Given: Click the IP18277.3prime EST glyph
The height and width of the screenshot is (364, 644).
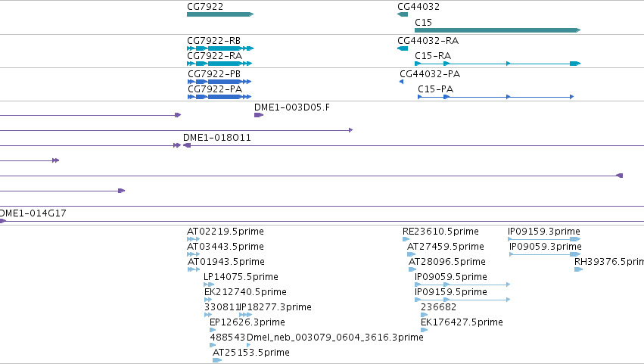Looking at the screenshot, I should click(246, 315).
